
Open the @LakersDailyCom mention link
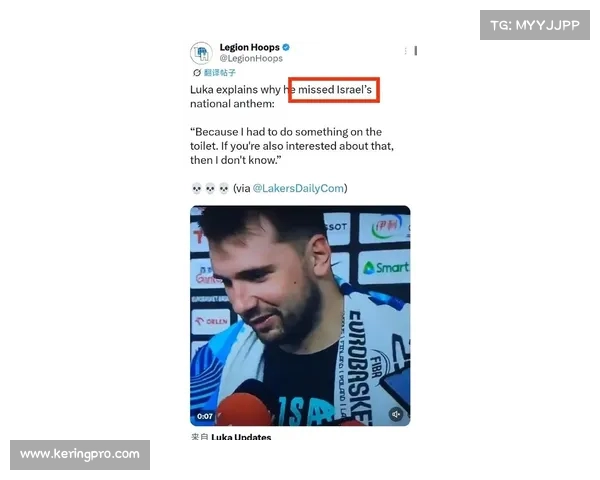298,188
